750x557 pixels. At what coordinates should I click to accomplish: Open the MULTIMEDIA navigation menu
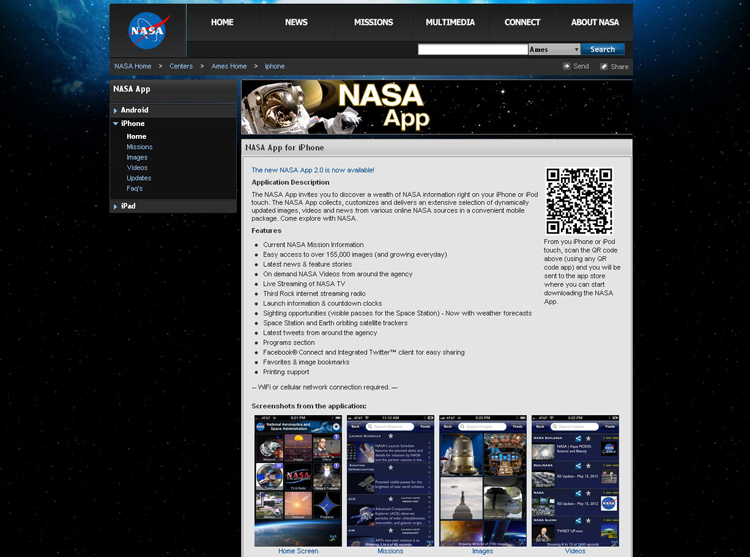pyautogui.click(x=449, y=22)
